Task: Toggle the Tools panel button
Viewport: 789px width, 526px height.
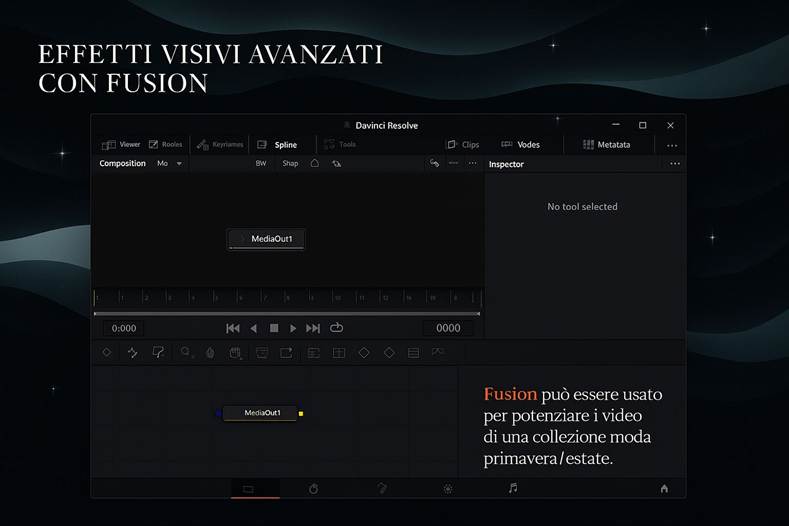Action: (340, 144)
